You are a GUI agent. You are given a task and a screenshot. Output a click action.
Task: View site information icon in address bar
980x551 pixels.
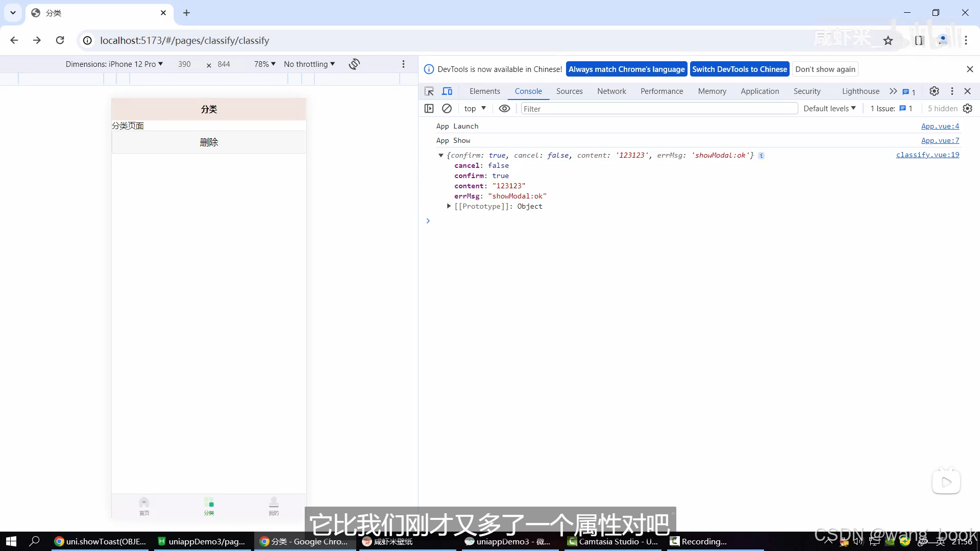[x=88, y=40]
